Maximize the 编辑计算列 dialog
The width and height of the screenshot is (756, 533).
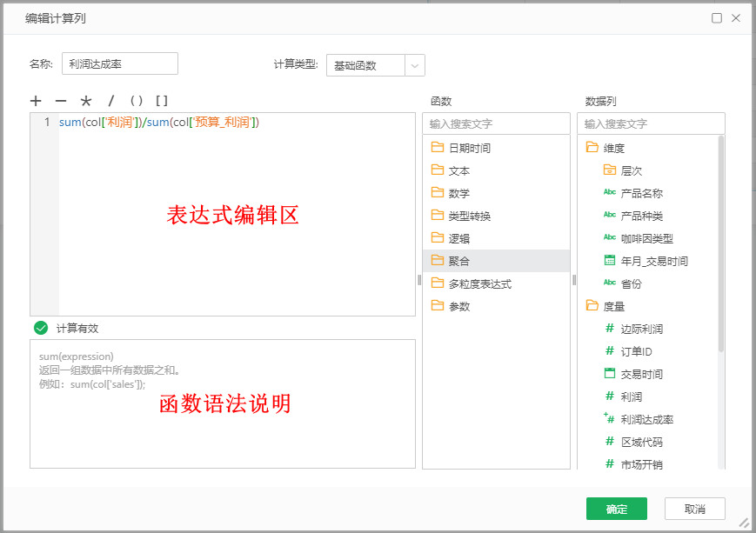click(717, 18)
